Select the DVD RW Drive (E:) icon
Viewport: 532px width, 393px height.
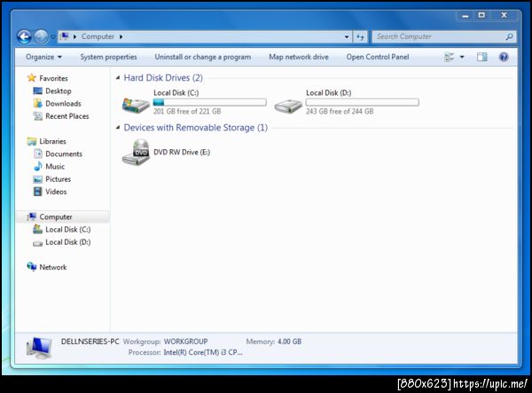[x=136, y=153]
